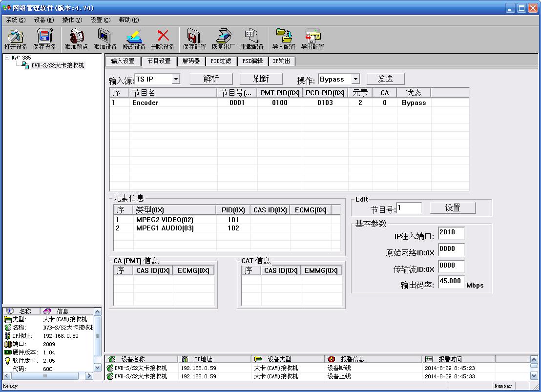Click the 添加频点 toolbar icon
This screenshot has width=541, height=392.
coord(76,36)
